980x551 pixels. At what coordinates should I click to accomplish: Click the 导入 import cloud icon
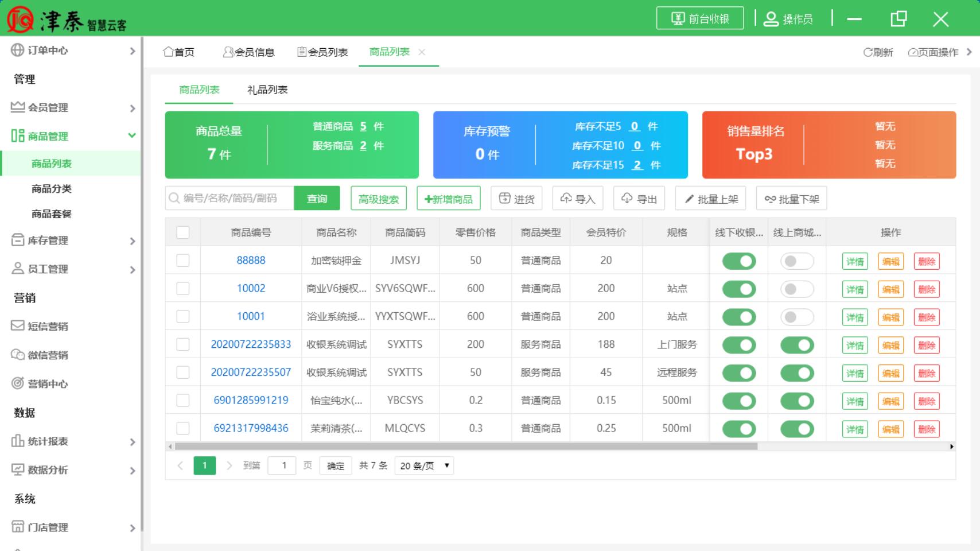(566, 199)
